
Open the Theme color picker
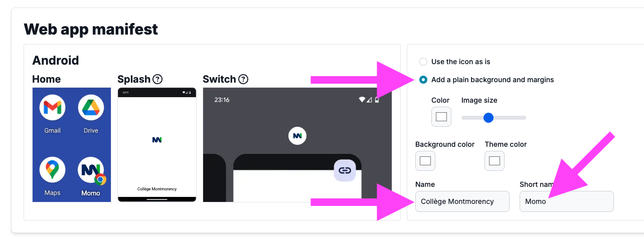[x=495, y=161]
